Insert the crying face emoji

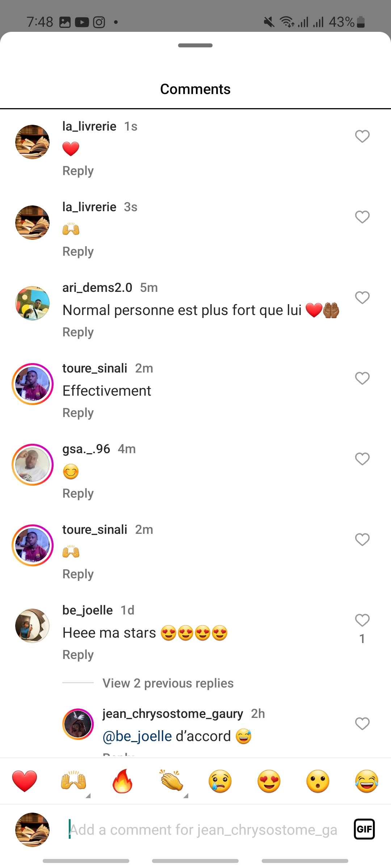[220, 781]
